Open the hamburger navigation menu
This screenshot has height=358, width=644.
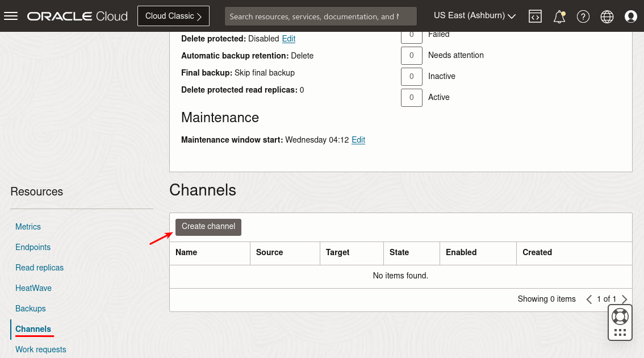tap(11, 16)
